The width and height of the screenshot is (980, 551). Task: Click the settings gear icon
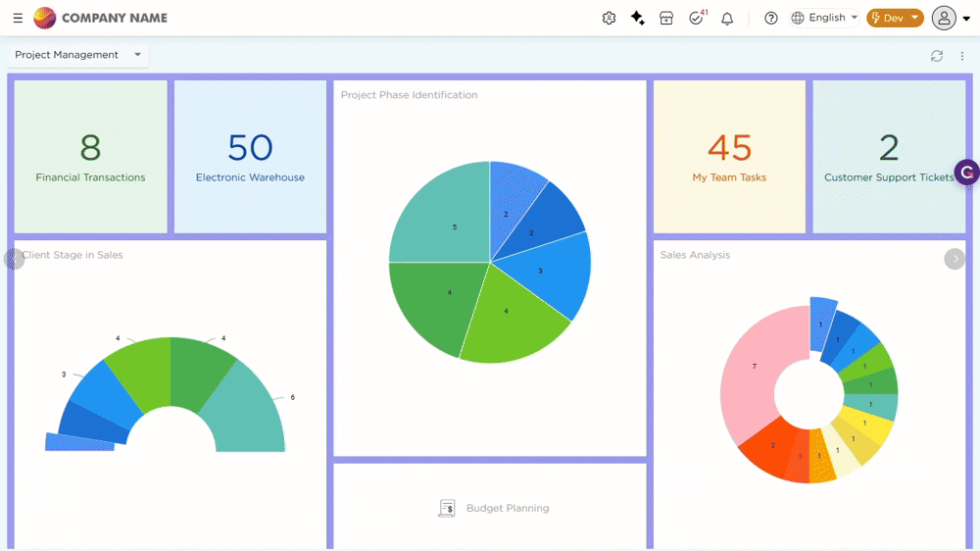pyautogui.click(x=609, y=18)
